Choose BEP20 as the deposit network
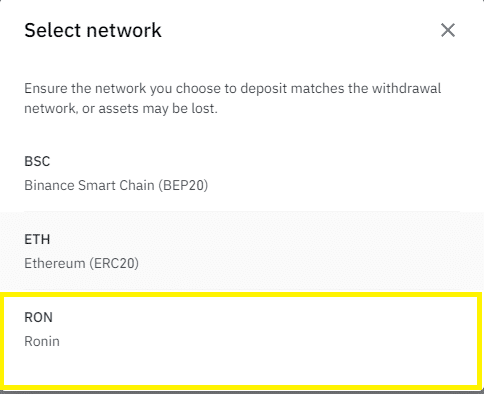The width and height of the screenshot is (484, 394). 242,172
